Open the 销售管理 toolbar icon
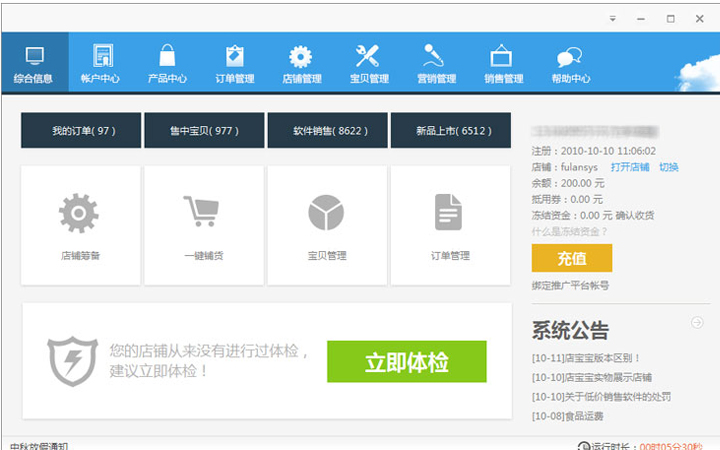The image size is (720, 450). (503, 62)
